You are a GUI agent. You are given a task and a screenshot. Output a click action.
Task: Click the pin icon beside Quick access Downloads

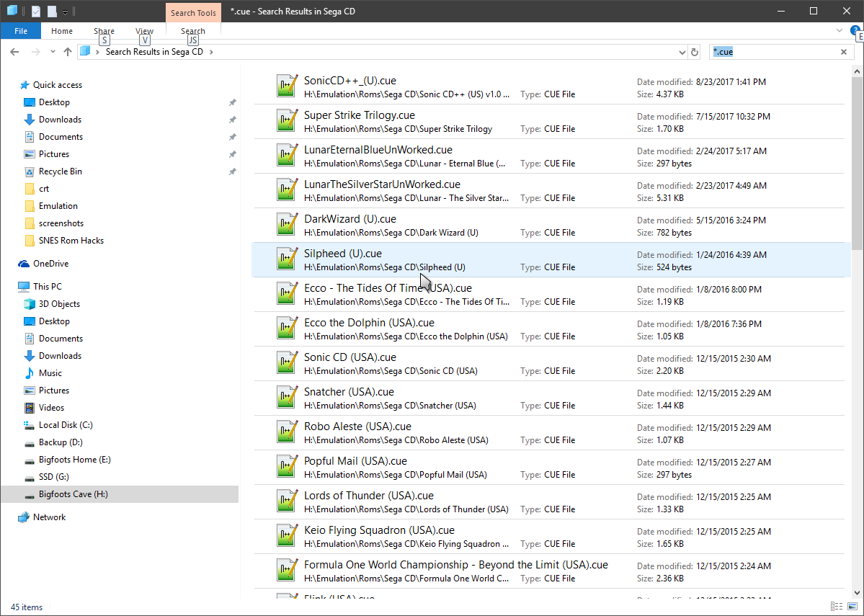233,120
